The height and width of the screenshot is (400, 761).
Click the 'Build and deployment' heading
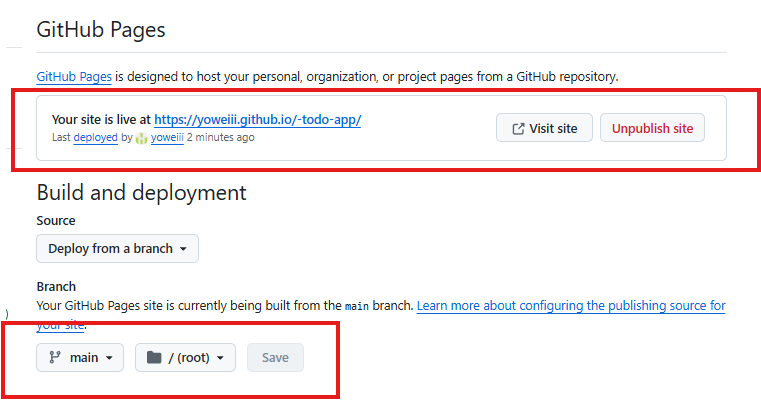141,193
